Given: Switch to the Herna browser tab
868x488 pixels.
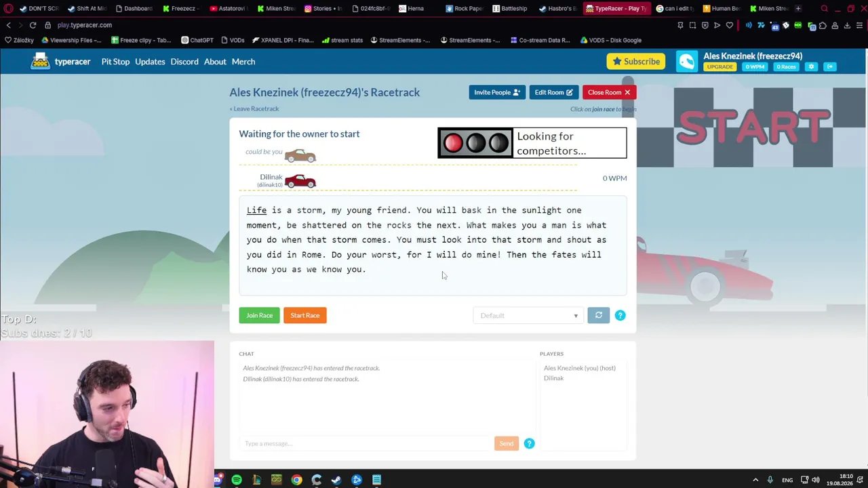Looking at the screenshot, I should pyautogui.click(x=411, y=9).
